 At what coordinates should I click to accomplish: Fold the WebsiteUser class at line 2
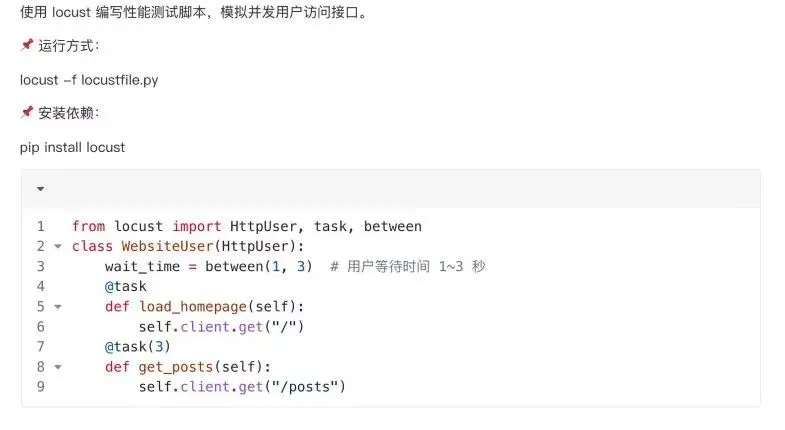57,247
